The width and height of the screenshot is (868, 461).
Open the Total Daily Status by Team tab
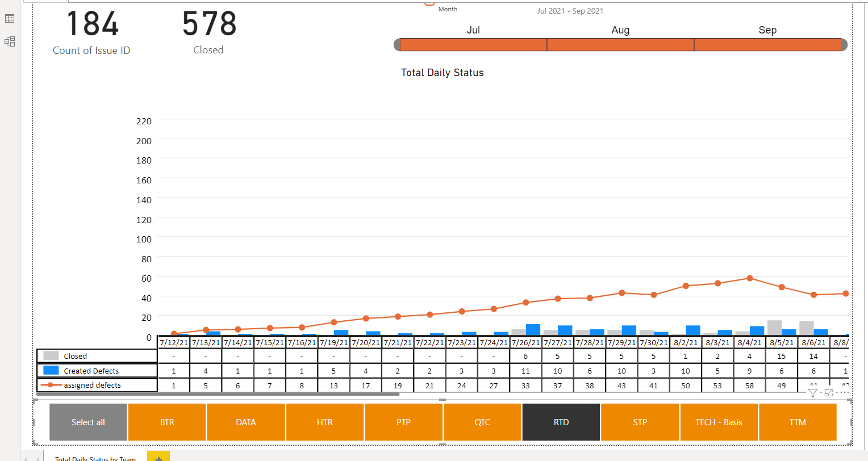click(95, 457)
